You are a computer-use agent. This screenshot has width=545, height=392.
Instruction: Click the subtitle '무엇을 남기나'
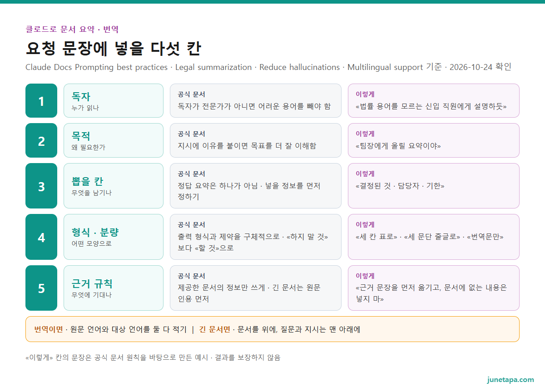point(92,193)
